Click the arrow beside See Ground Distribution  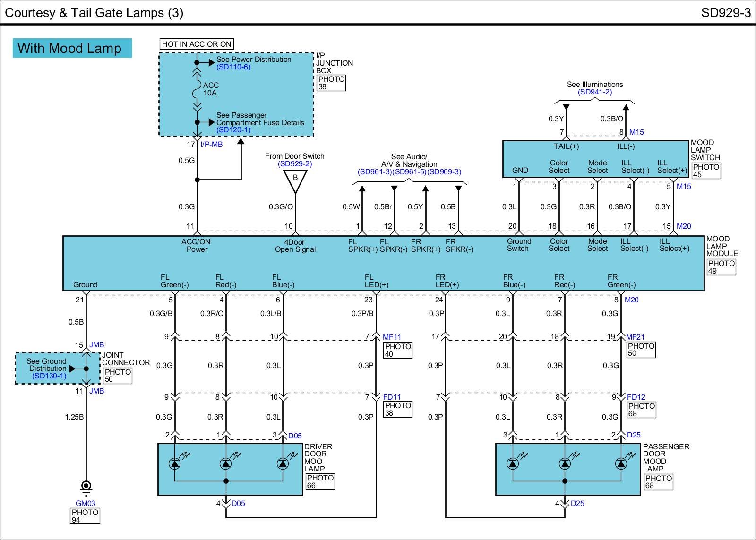pos(72,369)
